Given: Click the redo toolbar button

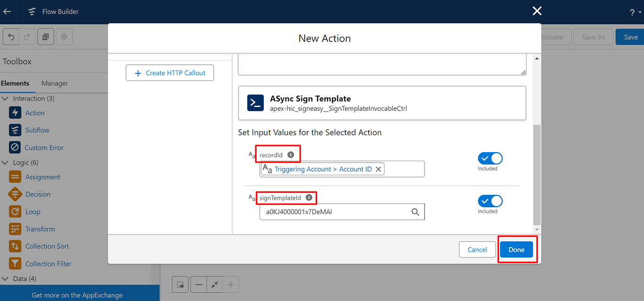Looking at the screenshot, I should 27,37.
